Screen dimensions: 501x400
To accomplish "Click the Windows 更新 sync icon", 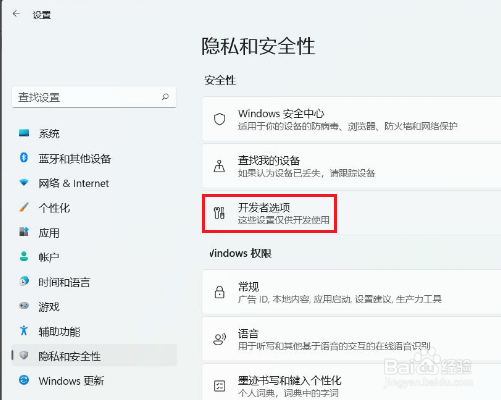I will point(24,380).
